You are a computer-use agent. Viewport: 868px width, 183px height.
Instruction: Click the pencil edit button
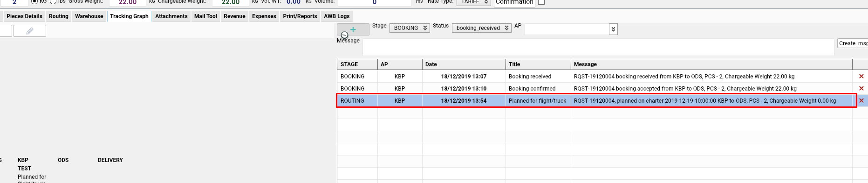[x=30, y=31]
